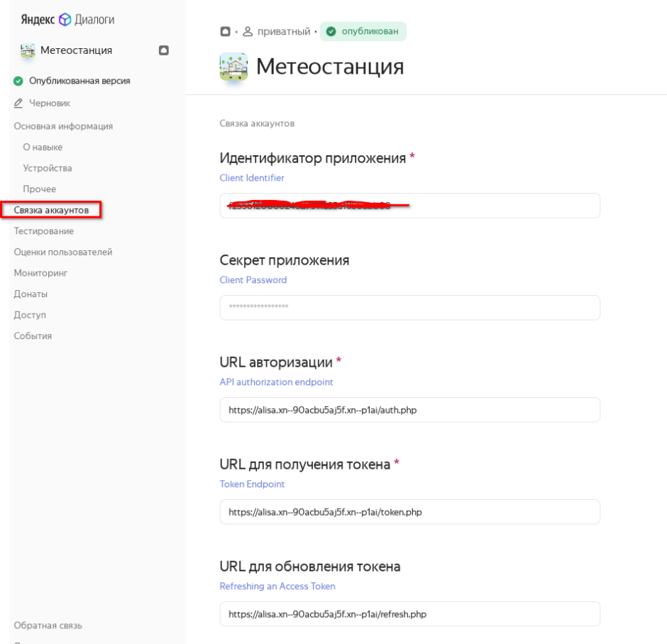
Task: Click the large Метеостанция header thumbnail
Action: [233, 67]
